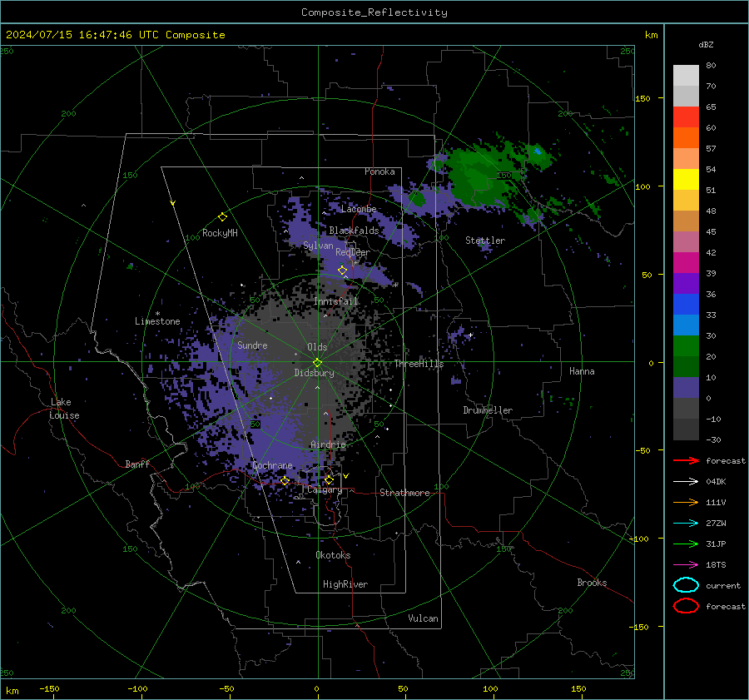Select yellow diamond marker above Calgary label
The height and width of the screenshot is (700, 749).
pyautogui.click(x=329, y=479)
